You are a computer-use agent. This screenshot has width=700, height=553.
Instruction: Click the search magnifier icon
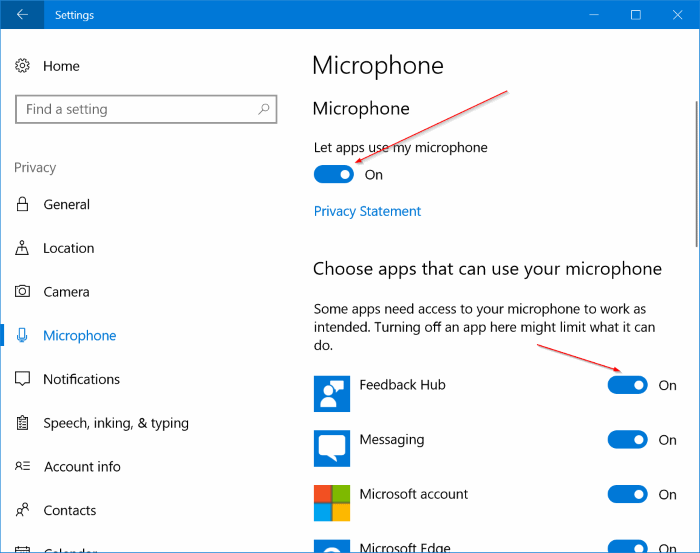point(264,109)
